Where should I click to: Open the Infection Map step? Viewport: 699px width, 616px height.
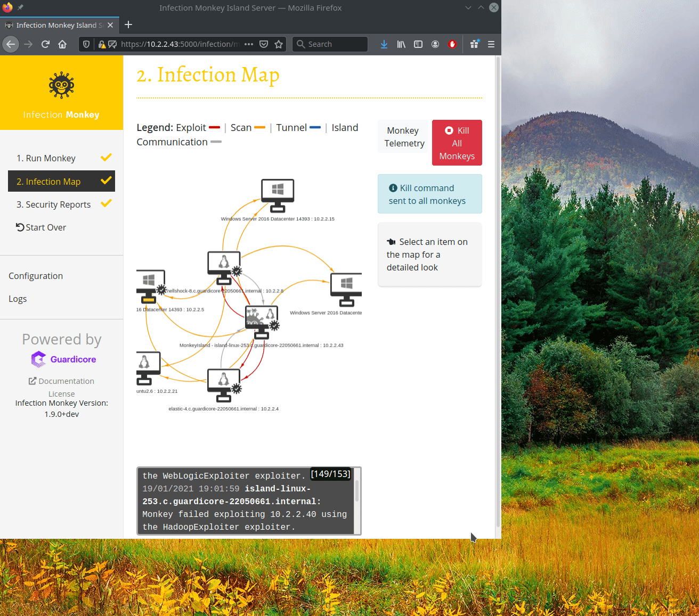point(62,181)
